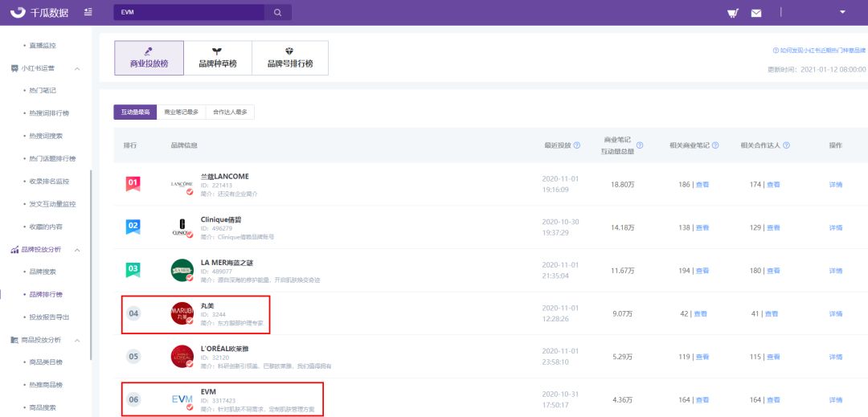Click the 小红书运营 section icon
The height and width of the screenshot is (417, 868).
tap(14, 68)
